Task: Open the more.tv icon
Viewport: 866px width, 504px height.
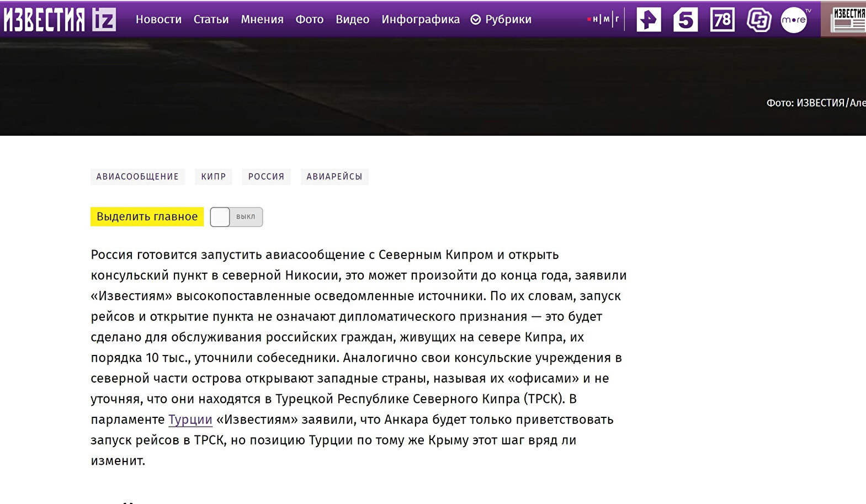Action: [x=795, y=20]
